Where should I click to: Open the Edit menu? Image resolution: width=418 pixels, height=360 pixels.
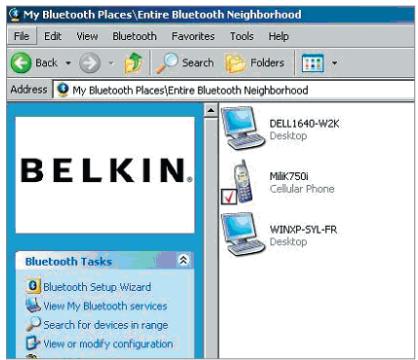pyautogui.click(x=53, y=36)
